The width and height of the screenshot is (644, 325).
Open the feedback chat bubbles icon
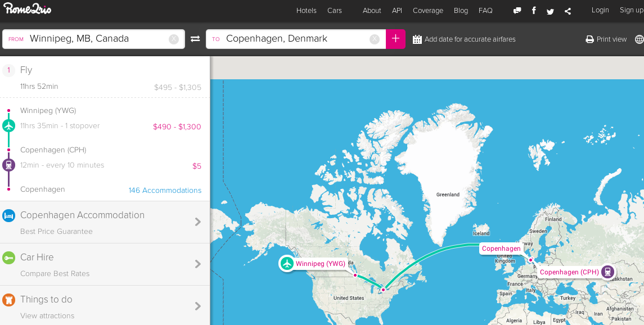[x=517, y=11]
